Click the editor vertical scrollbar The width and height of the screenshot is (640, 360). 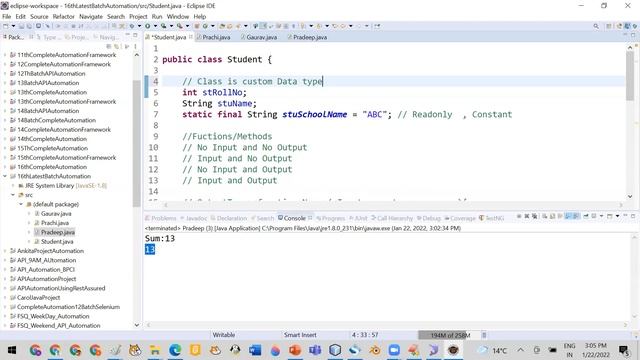[630, 76]
